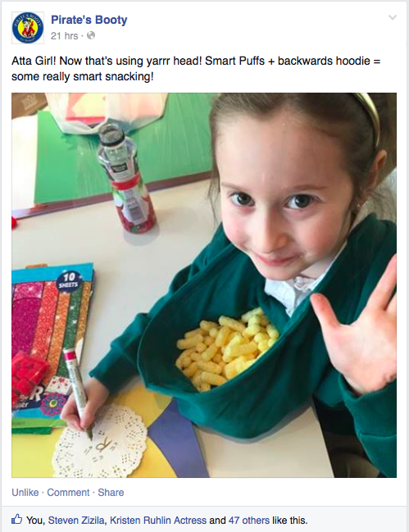This screenshot has width=409, height=532.
Task: Click the Share link under photo
Action: click(111, 493)
